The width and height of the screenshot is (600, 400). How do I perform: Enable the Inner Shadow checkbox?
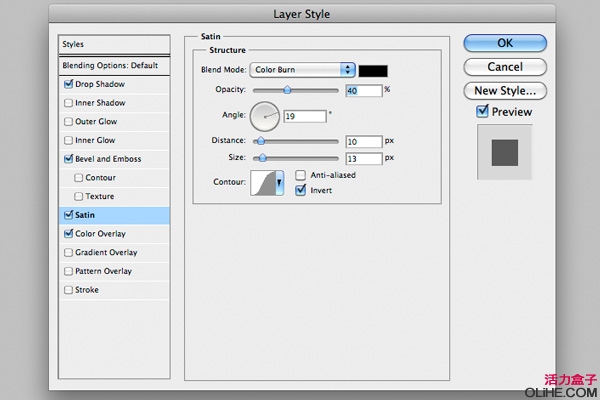point(68,103)
